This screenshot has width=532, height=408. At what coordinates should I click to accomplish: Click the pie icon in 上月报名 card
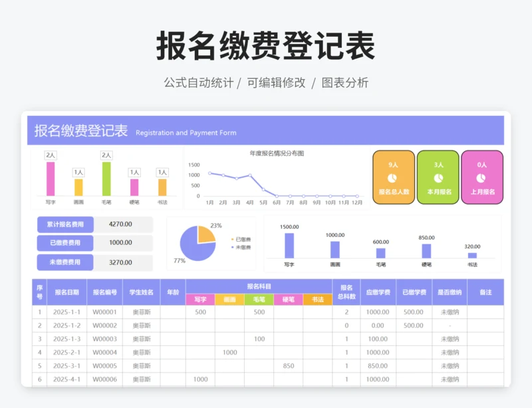click(x=482, y=178)
